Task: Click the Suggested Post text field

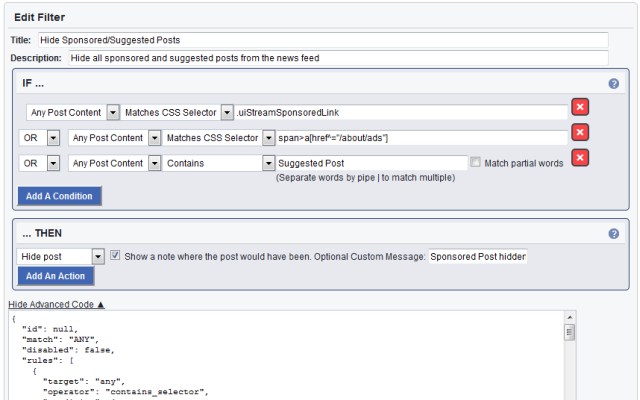Action: point(371,163)
